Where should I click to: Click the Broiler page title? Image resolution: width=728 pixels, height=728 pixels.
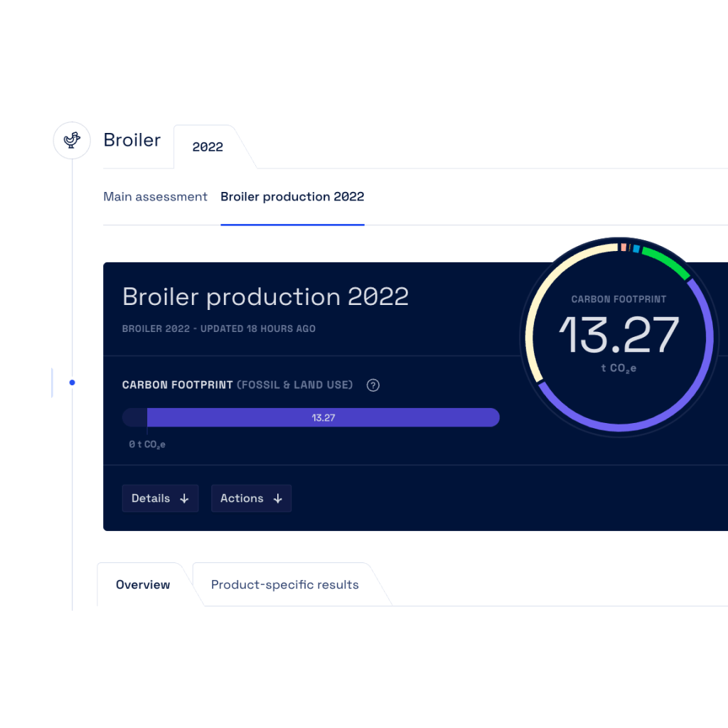tap(132, 140)
